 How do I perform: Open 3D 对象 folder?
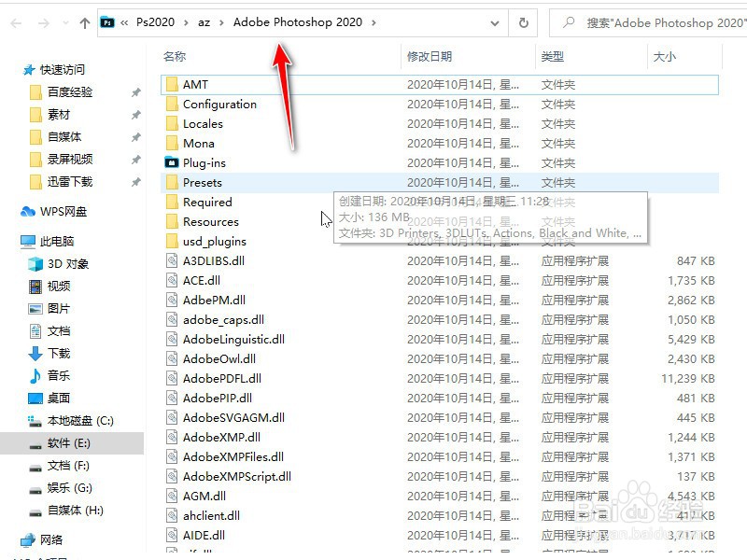click(68, 264)
